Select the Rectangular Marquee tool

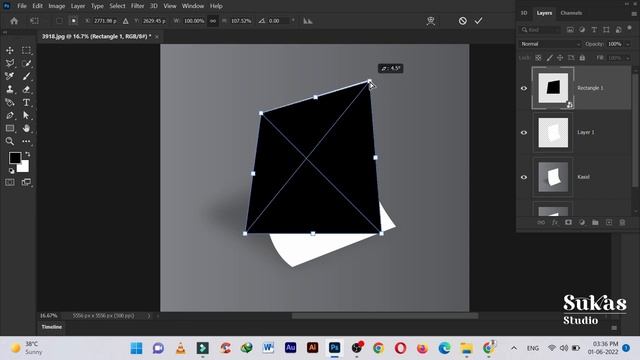[x=26, y=50]
